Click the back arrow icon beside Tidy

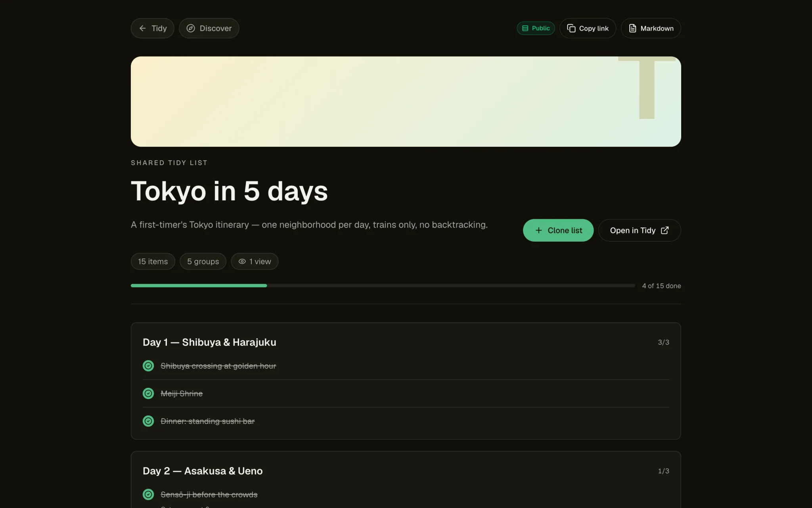[x=143, y=28]
